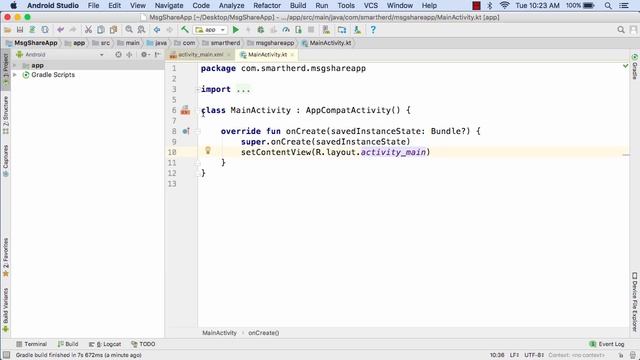Collapse the onCreate function fold marker
The height and width of the screenshot is (360, 640).
coord(198,131)
